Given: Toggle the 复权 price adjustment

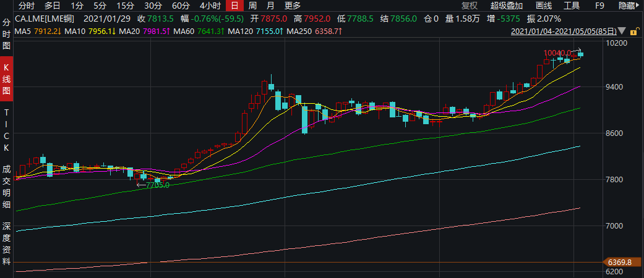Looking at the screenshot, I should (470, 6).
